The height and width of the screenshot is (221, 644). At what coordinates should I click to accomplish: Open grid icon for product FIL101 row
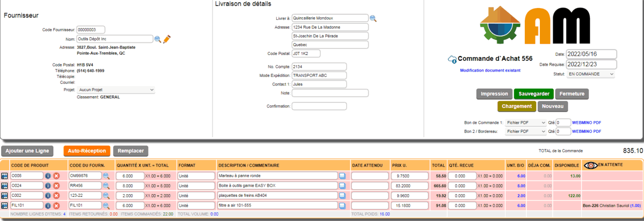point(5,205)
